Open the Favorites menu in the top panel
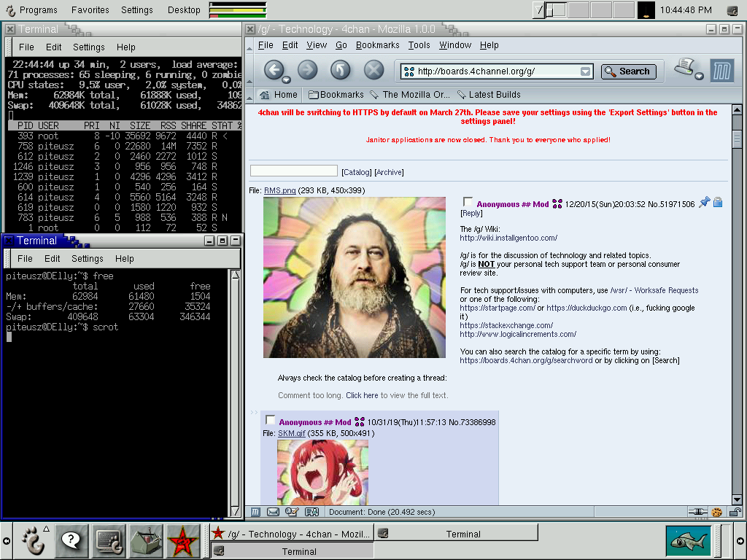Image resolution: width=747 pixels, height=560 pixels. pos(90,10)
